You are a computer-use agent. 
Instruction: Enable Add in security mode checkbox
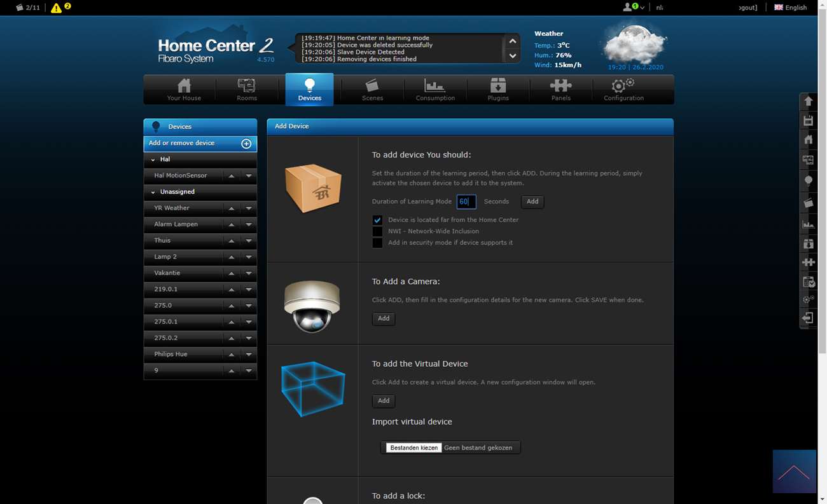pyautogui.click(x=377, y=243)
